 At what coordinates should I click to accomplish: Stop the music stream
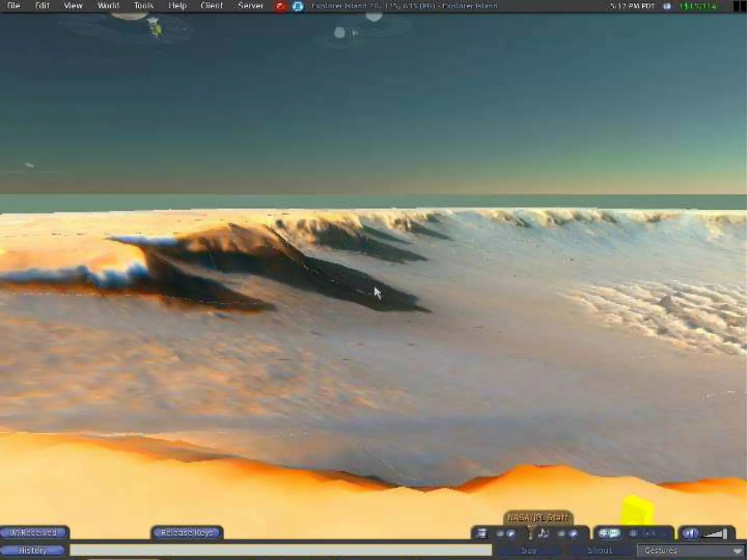point(562,534)
